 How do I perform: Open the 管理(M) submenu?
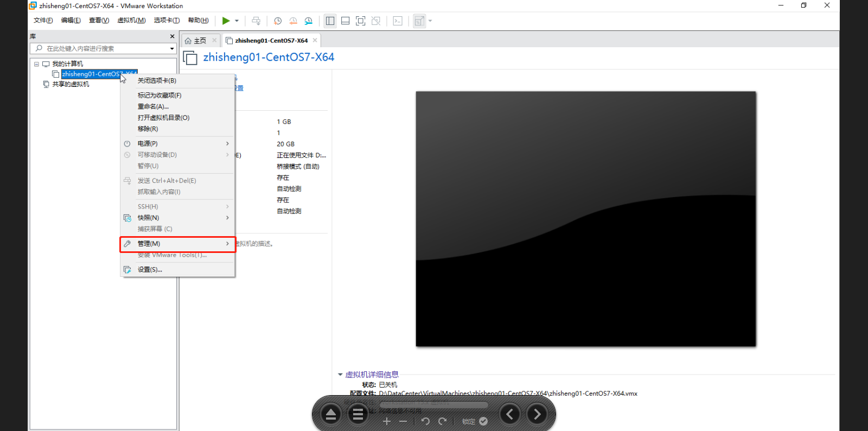click(x=177, y=244)
